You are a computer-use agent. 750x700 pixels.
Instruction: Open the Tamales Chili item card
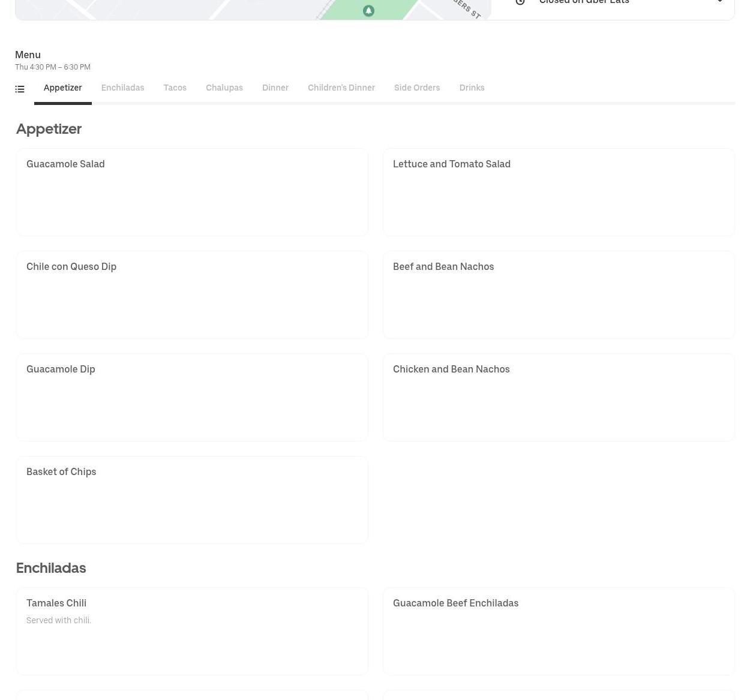point(192,631)
